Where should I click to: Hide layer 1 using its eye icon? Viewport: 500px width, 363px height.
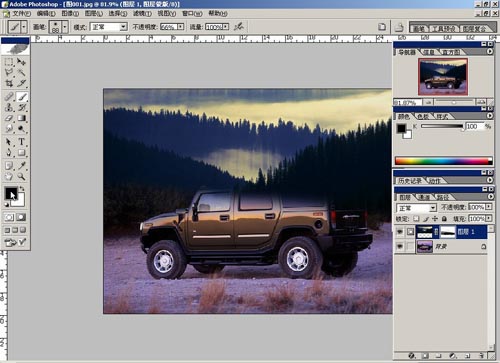[400, 232]
